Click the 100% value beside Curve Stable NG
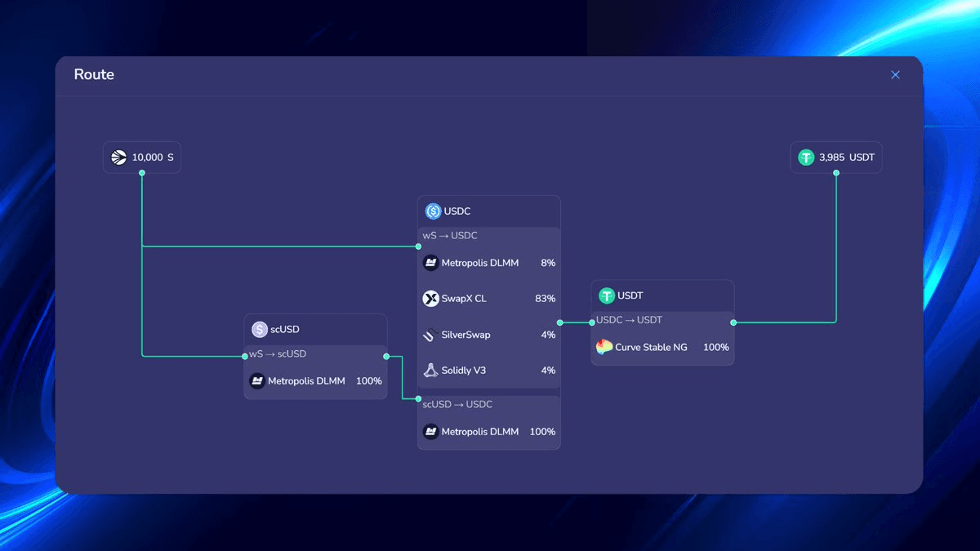The image size is (980, 551). pos(716,347)
